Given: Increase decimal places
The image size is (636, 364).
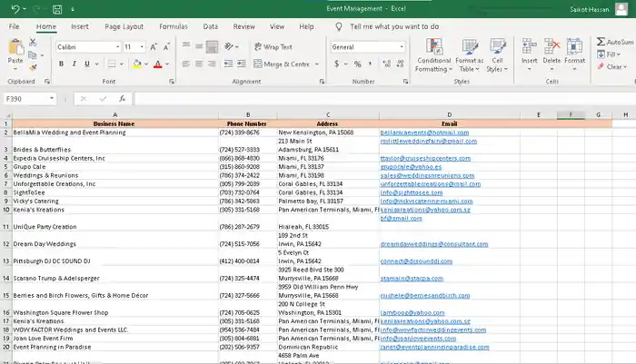Looking at the screenshot, I should tap(386, 64).
